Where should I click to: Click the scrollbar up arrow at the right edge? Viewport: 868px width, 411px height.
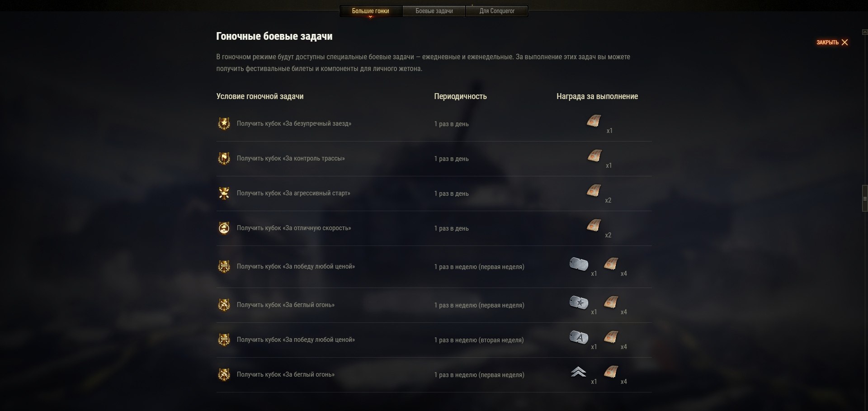(x=865, y=32)
